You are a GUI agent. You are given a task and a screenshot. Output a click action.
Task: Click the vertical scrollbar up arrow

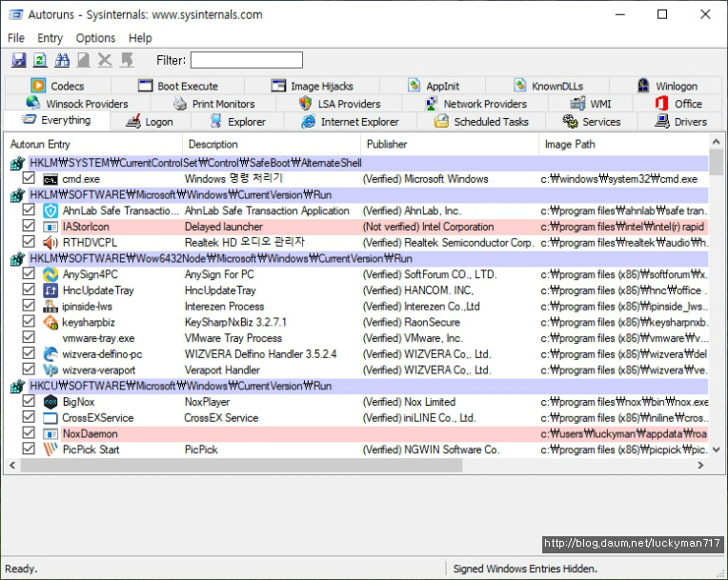pyautogui.click(x=716, y=141)
